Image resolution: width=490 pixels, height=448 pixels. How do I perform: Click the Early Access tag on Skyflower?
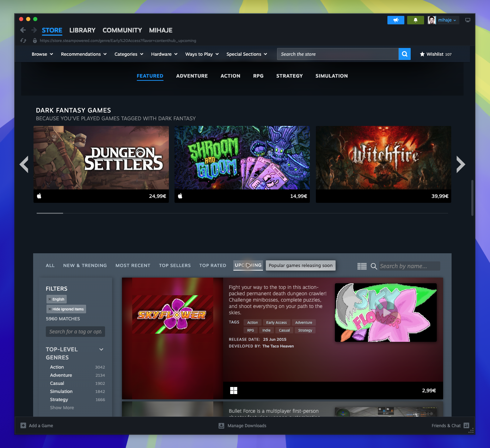click(277, 322)
